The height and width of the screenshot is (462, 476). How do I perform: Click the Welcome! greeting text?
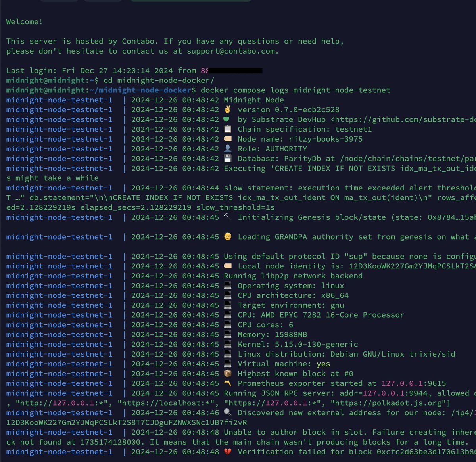click(24, 22)
